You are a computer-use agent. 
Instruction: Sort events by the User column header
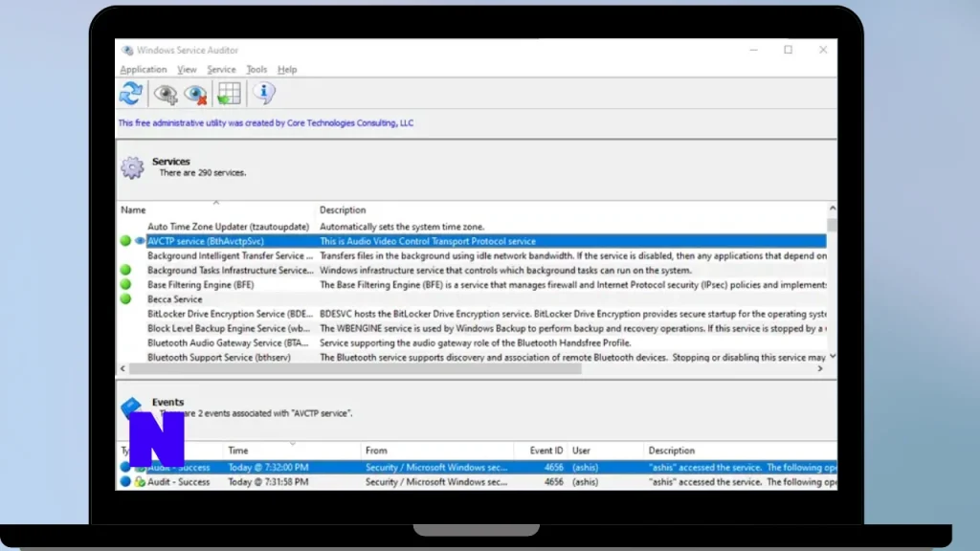click(606, 451)
